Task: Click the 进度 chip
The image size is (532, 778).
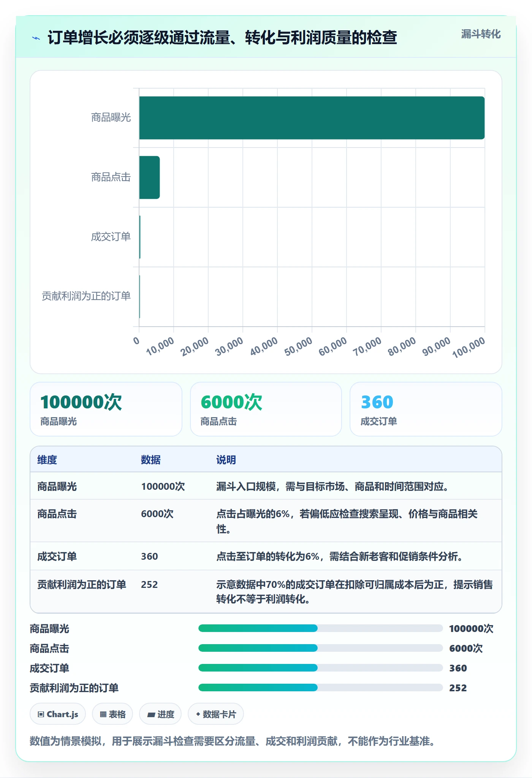Action: point(160,714)
